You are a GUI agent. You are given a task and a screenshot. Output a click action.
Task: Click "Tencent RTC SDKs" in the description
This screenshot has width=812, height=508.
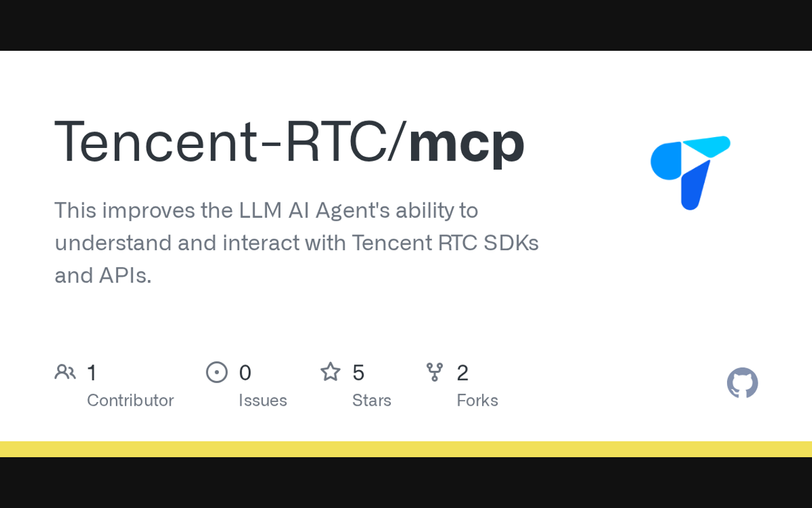click(x=445, y=243)
